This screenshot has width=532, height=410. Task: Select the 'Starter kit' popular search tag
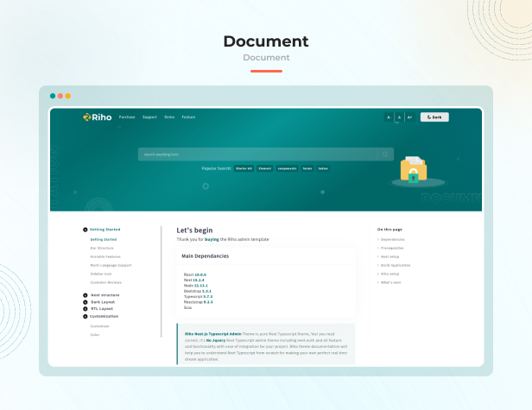[x=244, y=168]
